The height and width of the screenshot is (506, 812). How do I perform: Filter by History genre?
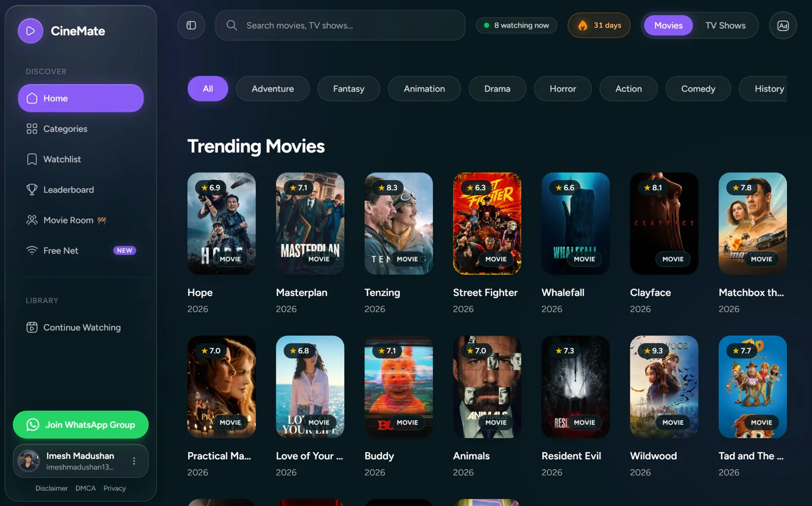[764, 89]
